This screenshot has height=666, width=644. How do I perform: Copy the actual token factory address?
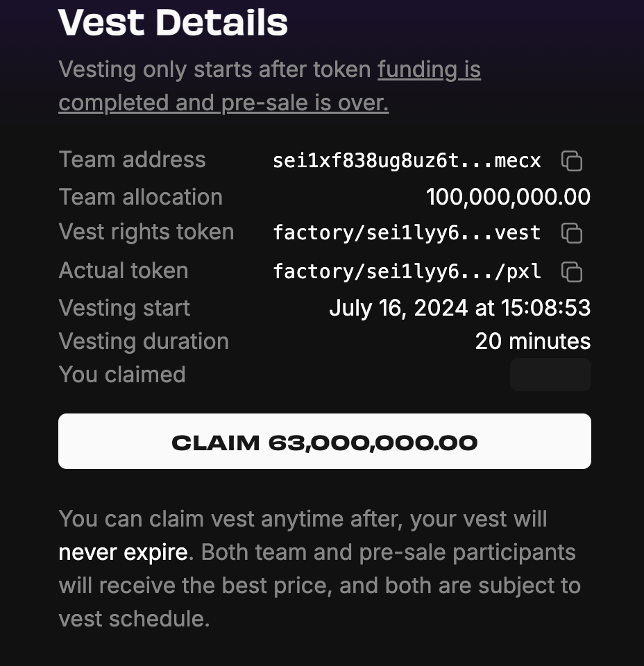point(572,272)
